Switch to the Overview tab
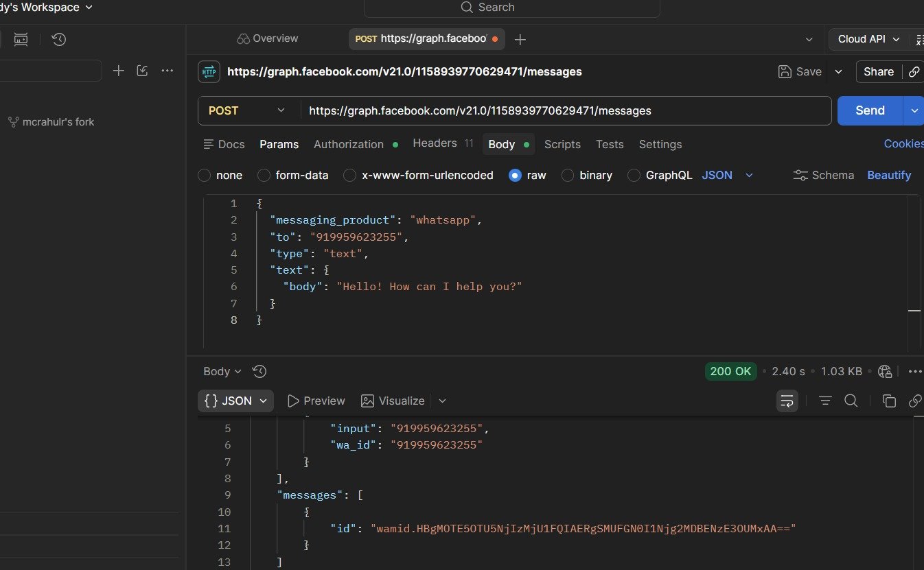The height and width of the screenshot is (570, 924). [x=268, y=39]
